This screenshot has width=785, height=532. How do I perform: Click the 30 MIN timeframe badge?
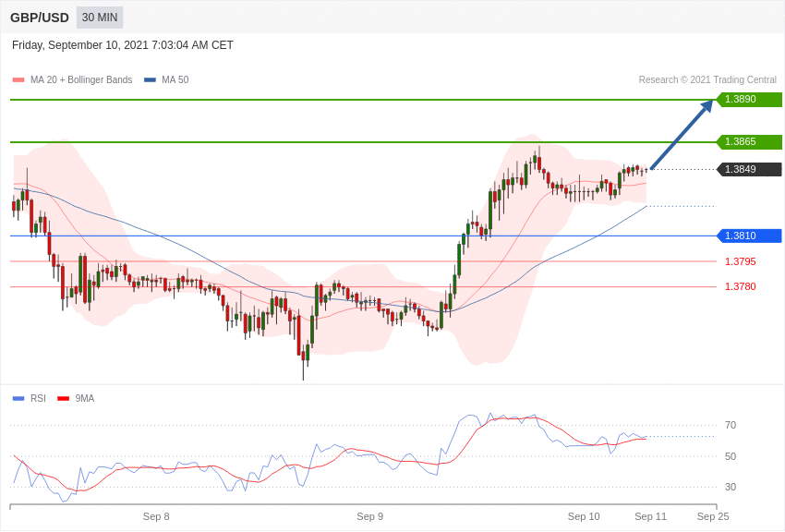click(100, 18)
